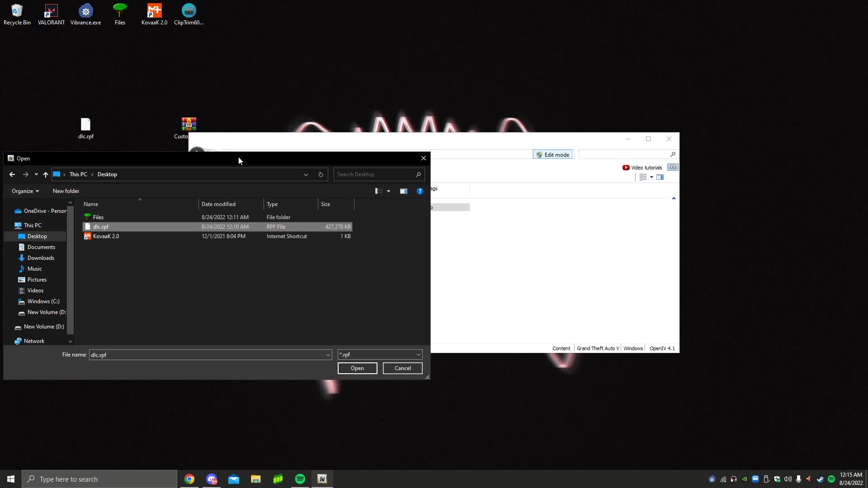Click the Open button to load dlc.rpf
Image resolution: width=868 pixels, height=488 pixels.
click(357, 368)
